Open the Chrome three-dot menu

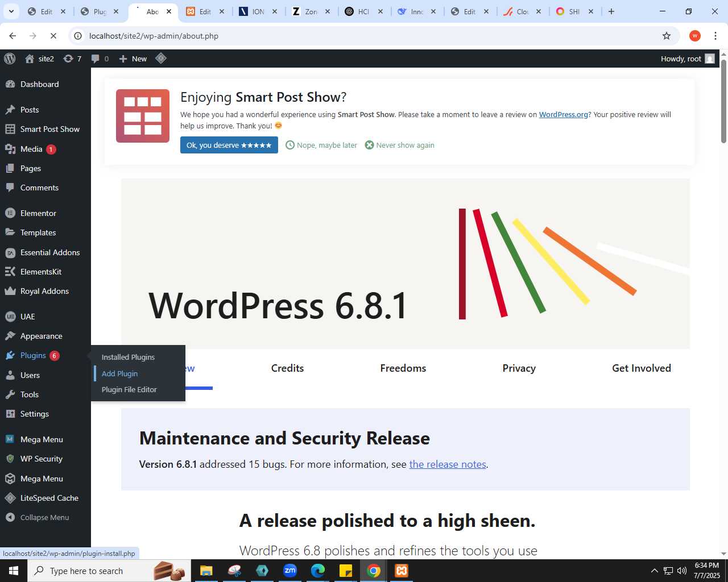715,36
